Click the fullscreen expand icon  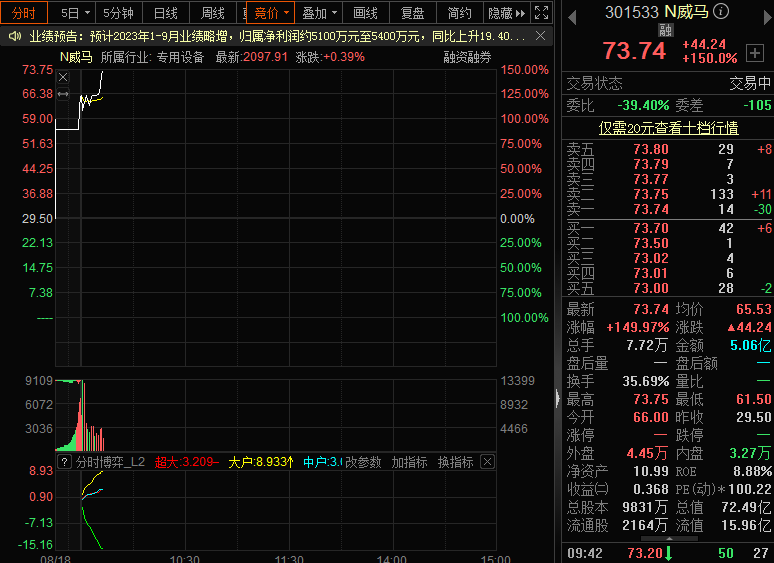pos(542,13)
